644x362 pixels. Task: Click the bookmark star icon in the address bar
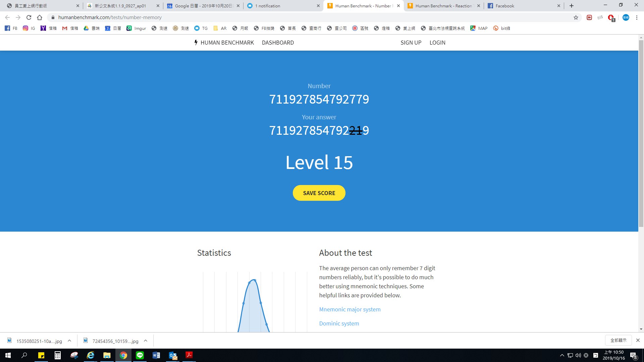(576, 17)
